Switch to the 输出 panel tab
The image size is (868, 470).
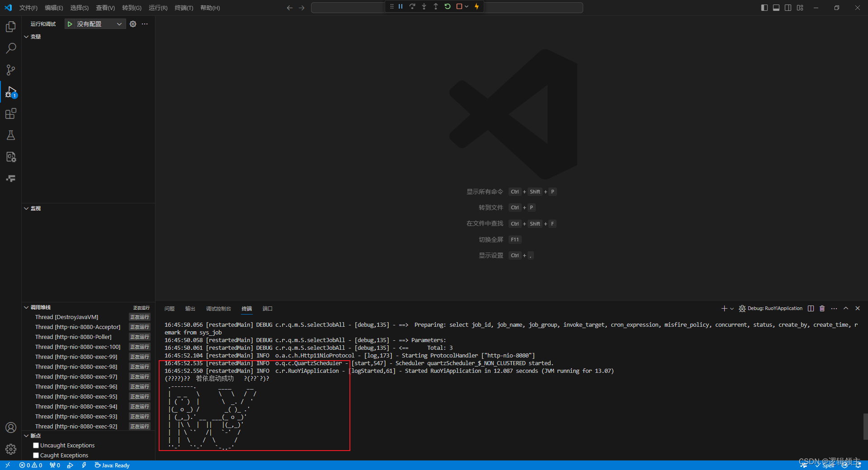coord(190,309)
